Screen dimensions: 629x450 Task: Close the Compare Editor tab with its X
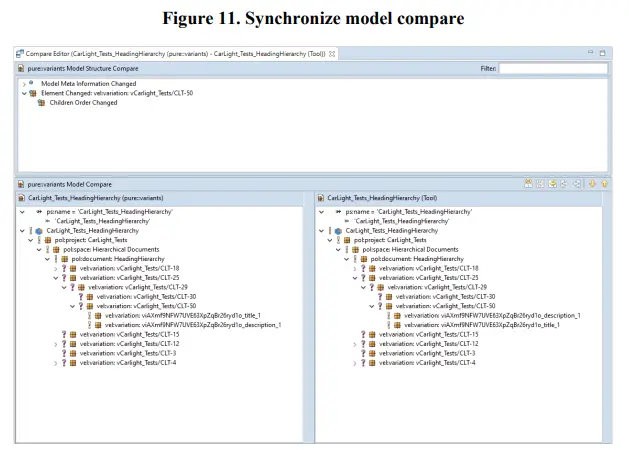[332, 54]
